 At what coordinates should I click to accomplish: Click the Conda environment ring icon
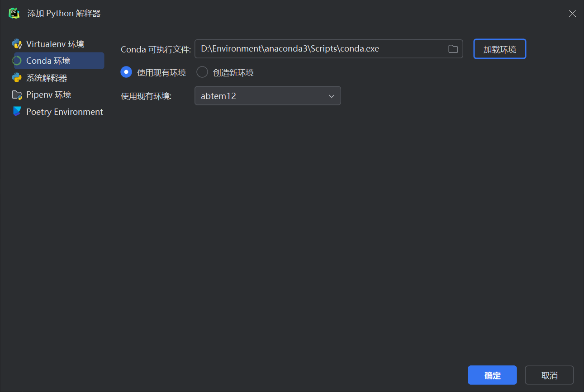coord(17,61)
